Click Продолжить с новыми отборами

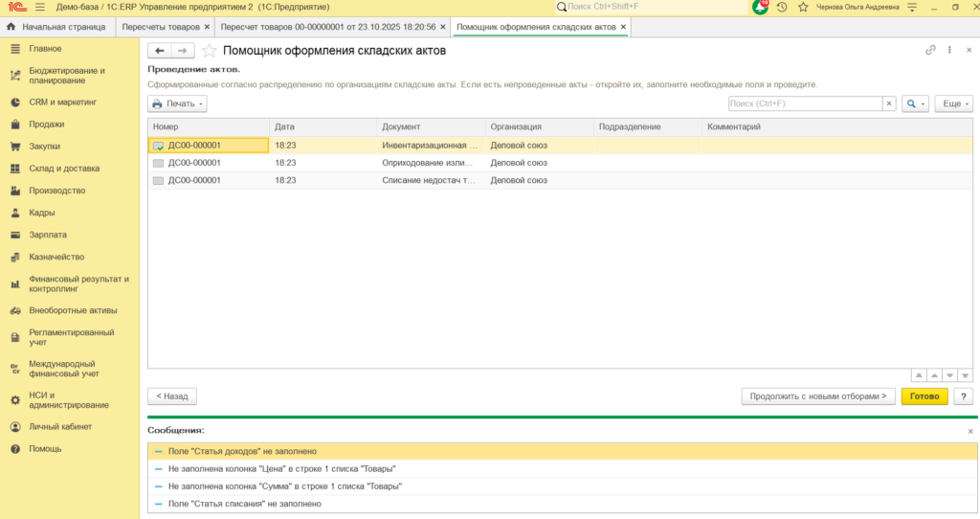coord(818,396)
